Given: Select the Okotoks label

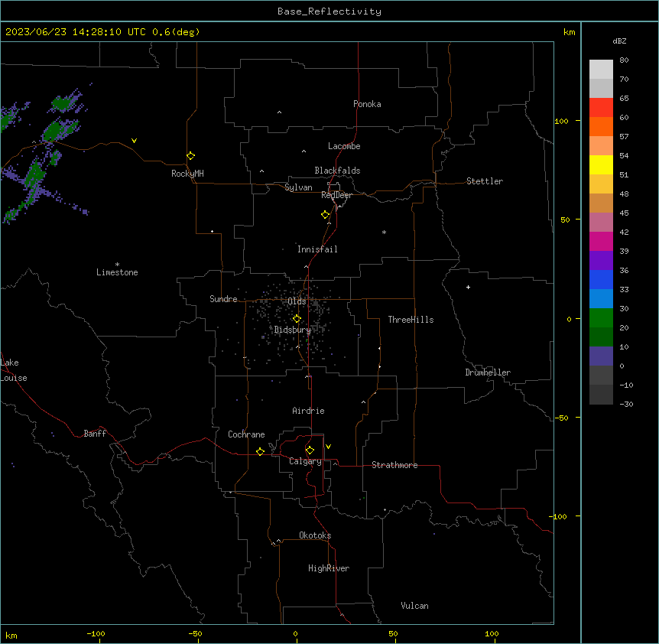Looking at the screenshot, I should pos(315,535).
